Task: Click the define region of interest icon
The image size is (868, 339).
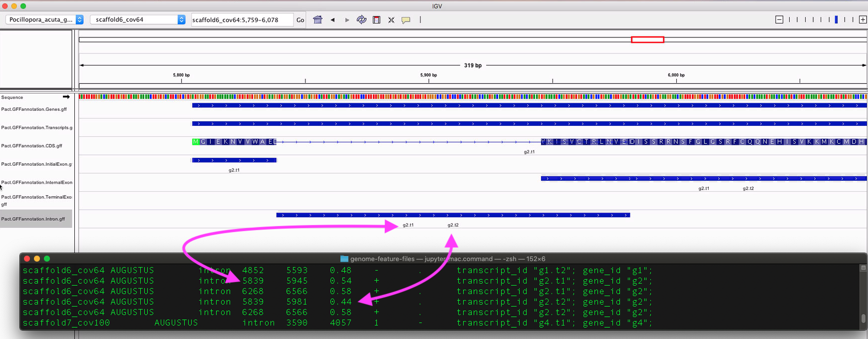Action: tap(377, 20)
